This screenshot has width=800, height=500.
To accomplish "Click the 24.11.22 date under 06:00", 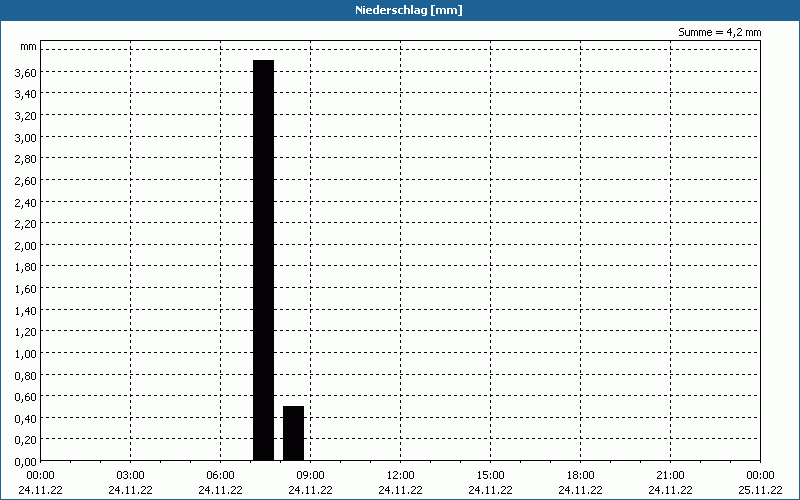I will click(x=220, y=491).
